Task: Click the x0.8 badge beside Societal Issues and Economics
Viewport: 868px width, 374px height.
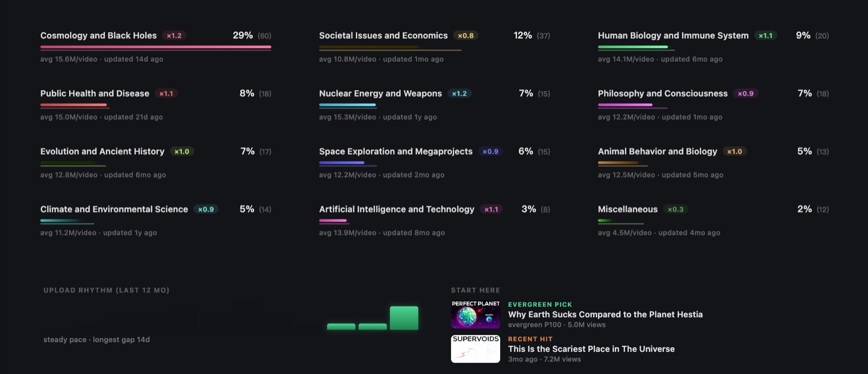Action: click(x=465, y=36)
